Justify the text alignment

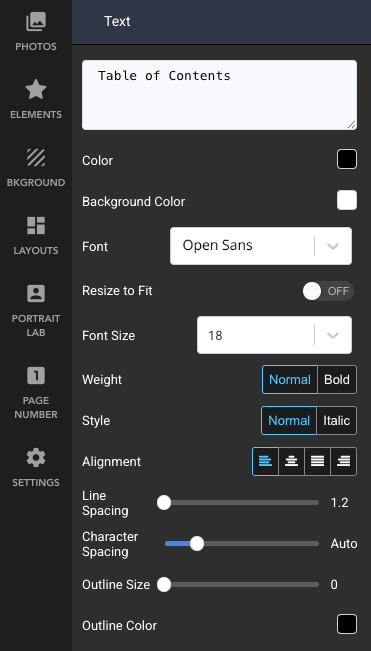pos(317,461)
